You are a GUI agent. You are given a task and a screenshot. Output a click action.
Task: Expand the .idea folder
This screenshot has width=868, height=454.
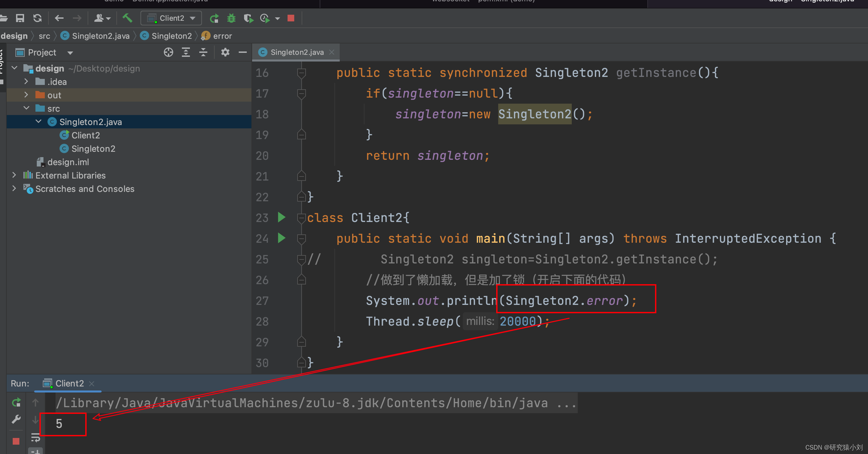26,82
